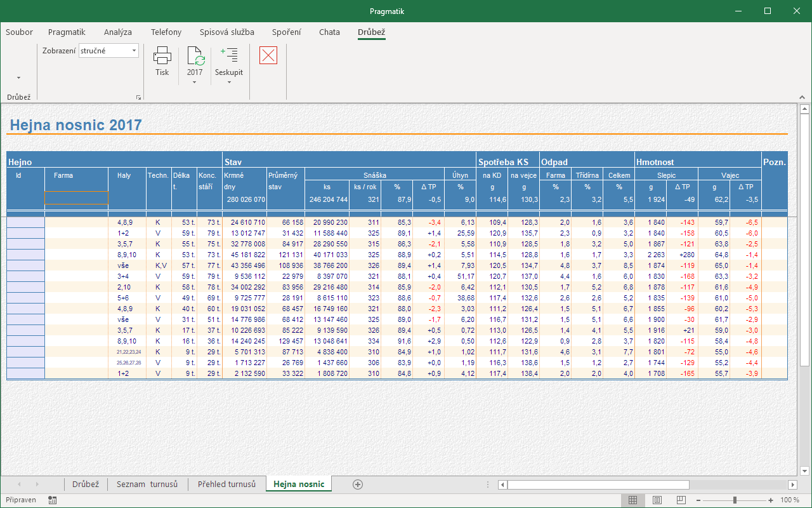
Task: Click the macro record icon in status bar
Action: (52, 500)
